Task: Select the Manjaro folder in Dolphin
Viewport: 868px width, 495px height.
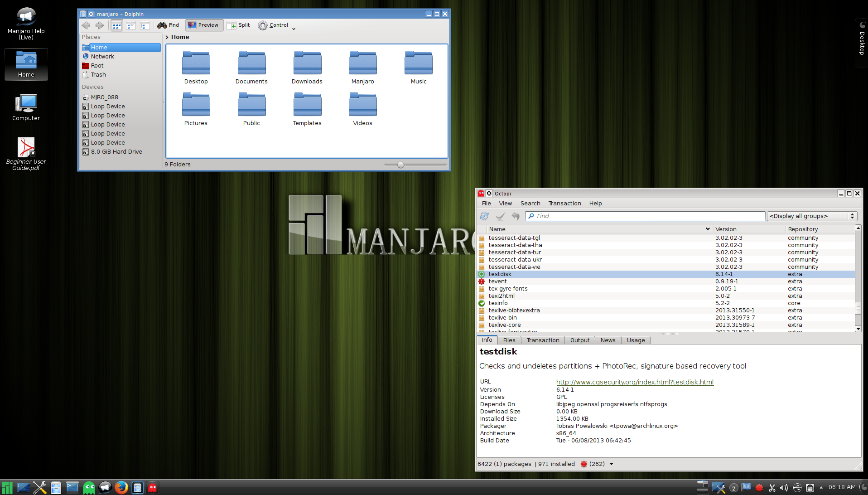Action: (x=363, y=68)
